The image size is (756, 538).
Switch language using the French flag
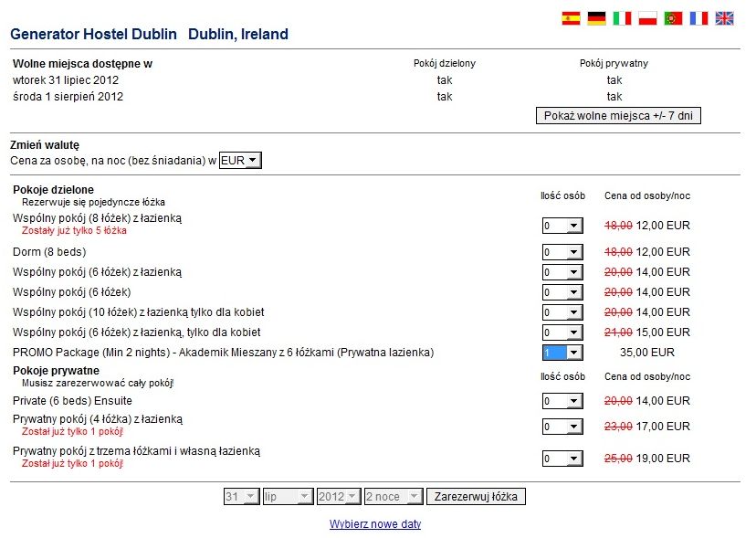[x=698, y=18]
